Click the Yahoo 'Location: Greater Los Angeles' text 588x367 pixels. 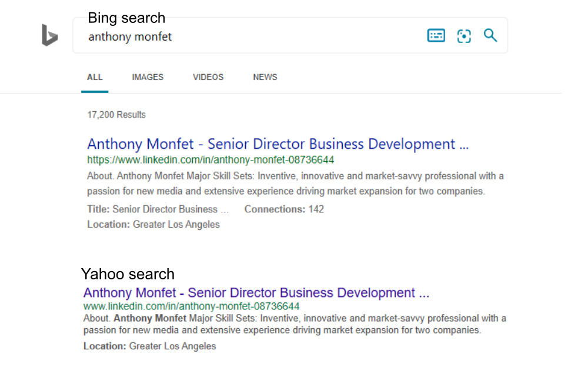[149, 346]
